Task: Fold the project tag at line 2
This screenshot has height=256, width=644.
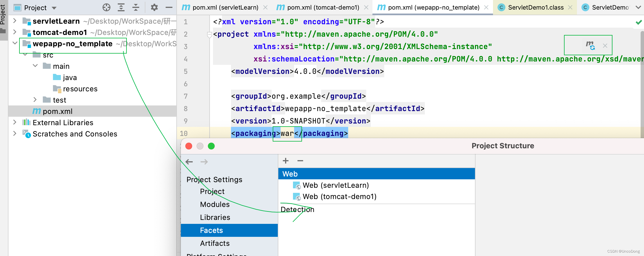Action: click(209, 35)
